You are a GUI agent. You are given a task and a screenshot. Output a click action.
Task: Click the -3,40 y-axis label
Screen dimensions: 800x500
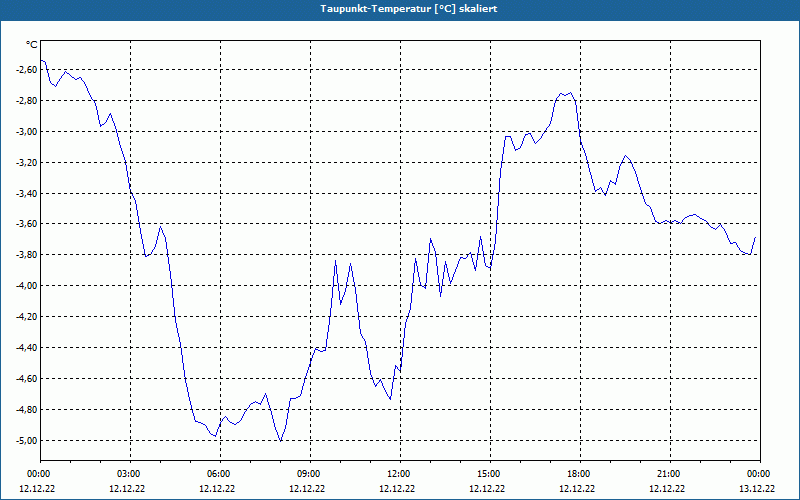tap(27, 193)
